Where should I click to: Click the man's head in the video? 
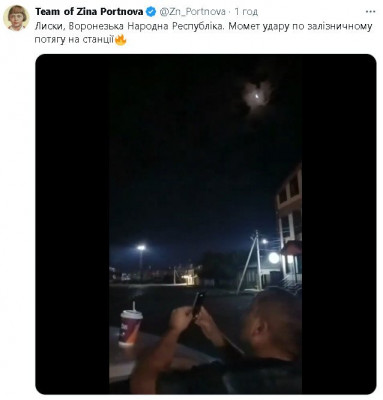click(x=273, y=322)
